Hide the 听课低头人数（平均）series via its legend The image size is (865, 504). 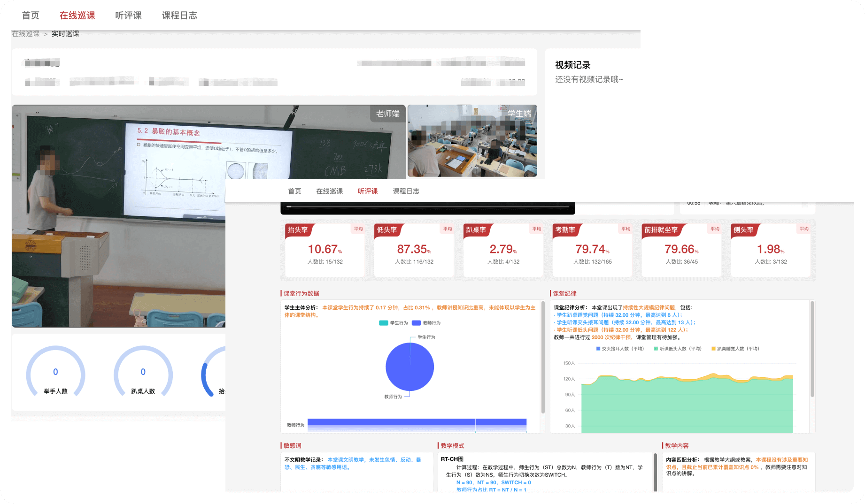point(678,349)
